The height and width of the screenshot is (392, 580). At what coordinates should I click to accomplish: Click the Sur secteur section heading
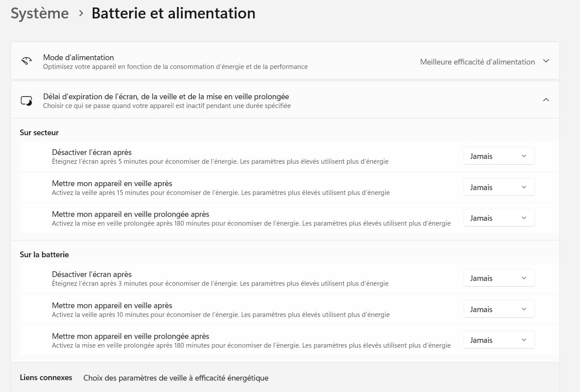point(39,133)
